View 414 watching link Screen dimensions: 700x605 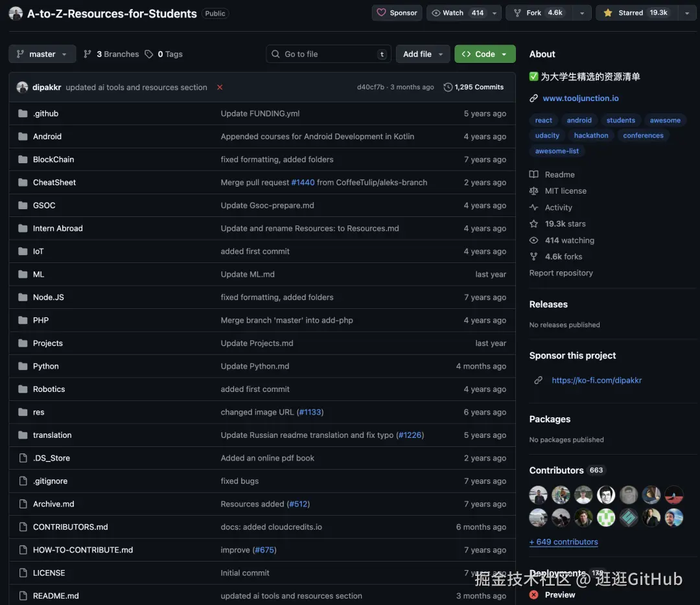[562, 240]
